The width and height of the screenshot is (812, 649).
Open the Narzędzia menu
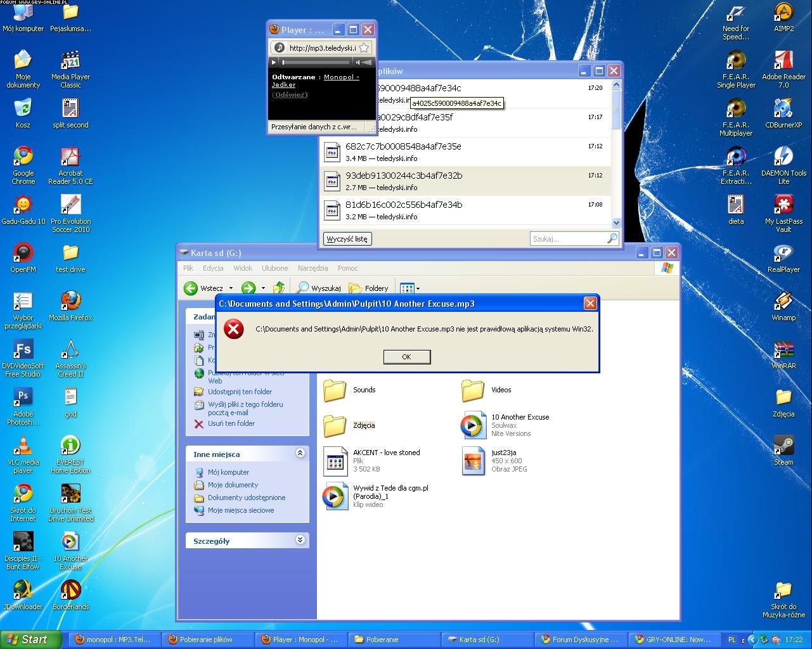[313, 268]
